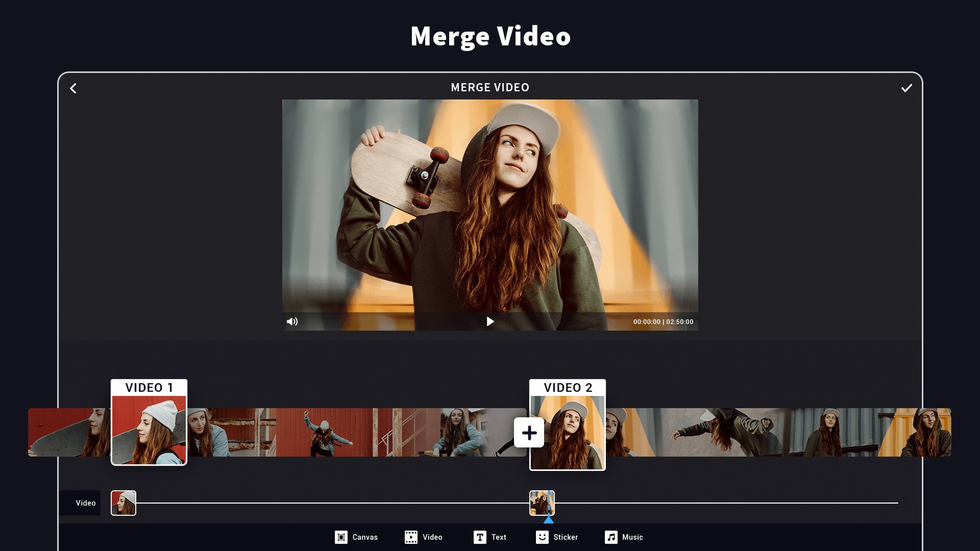Click the main video preview image
This screenshot has width=980, height=551.
pos(490,204)
